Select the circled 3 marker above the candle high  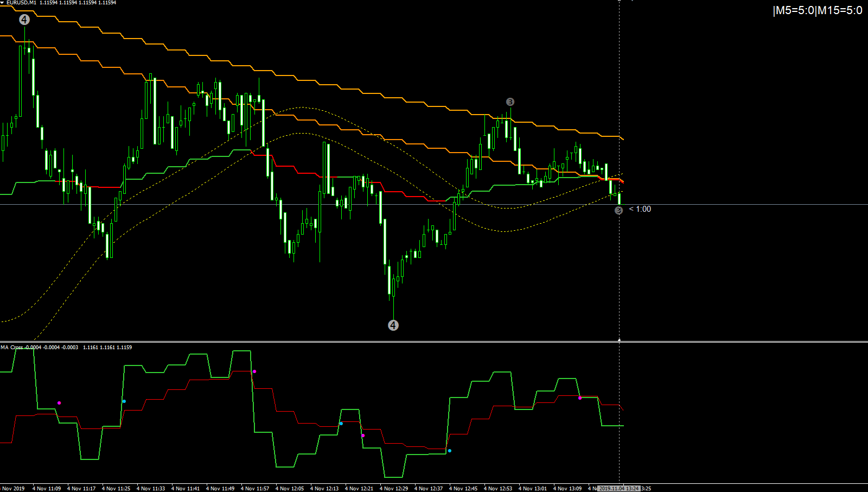click(x=510, y=102)
